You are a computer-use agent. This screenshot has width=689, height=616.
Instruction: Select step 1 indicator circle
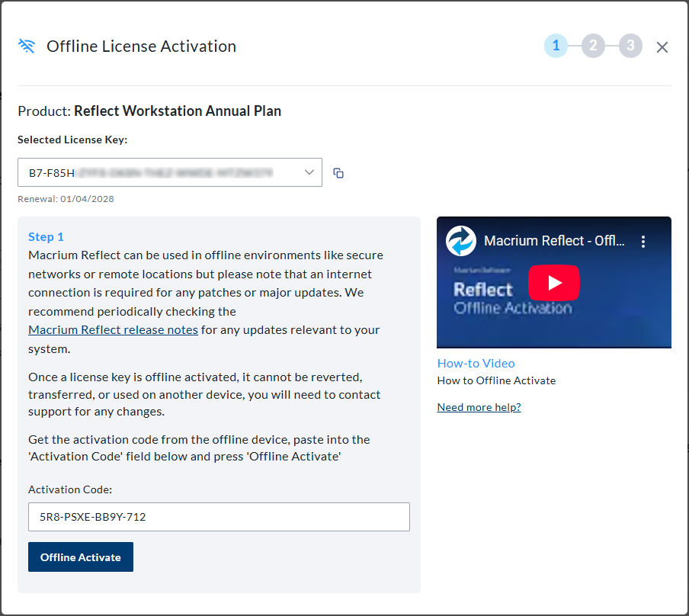pos(556,46)
